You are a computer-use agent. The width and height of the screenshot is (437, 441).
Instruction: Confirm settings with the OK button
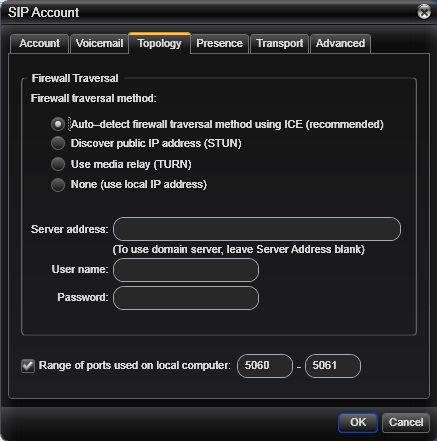(358, 422)
